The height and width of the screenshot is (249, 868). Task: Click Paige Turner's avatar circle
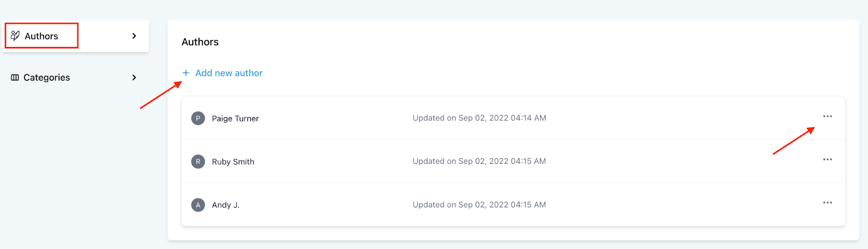198,118
